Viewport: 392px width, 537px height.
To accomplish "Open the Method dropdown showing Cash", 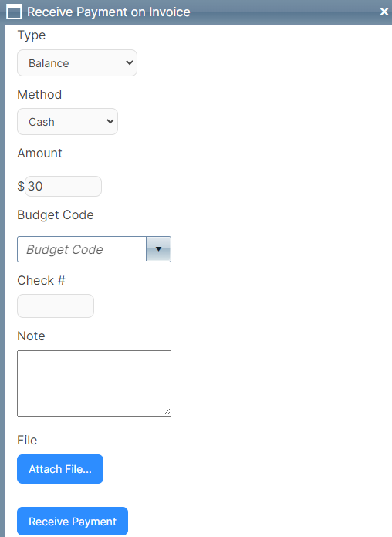I will (67, 122).
